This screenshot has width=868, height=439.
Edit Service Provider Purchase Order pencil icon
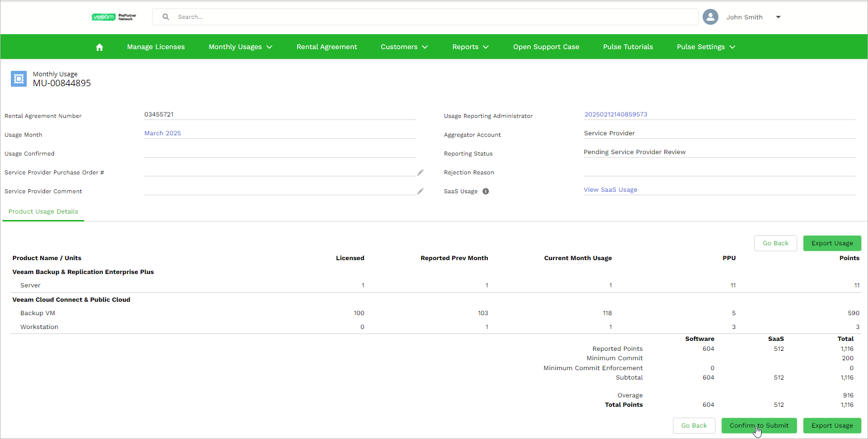pyautogui.click(x=420, y=172)
